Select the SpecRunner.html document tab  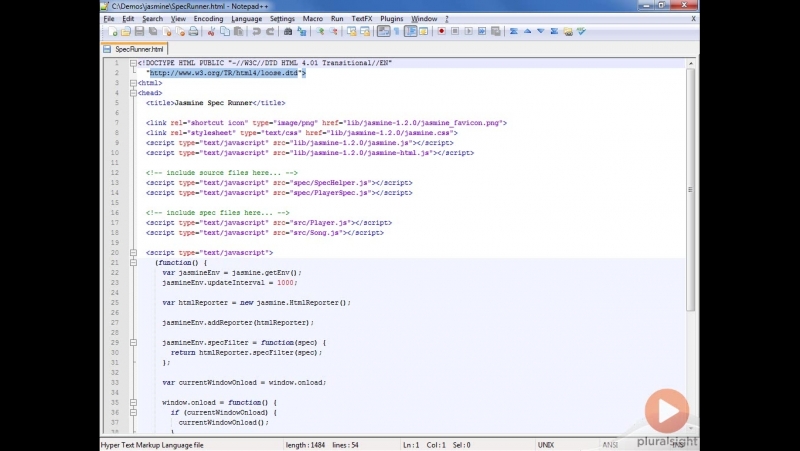pos(134,49)
